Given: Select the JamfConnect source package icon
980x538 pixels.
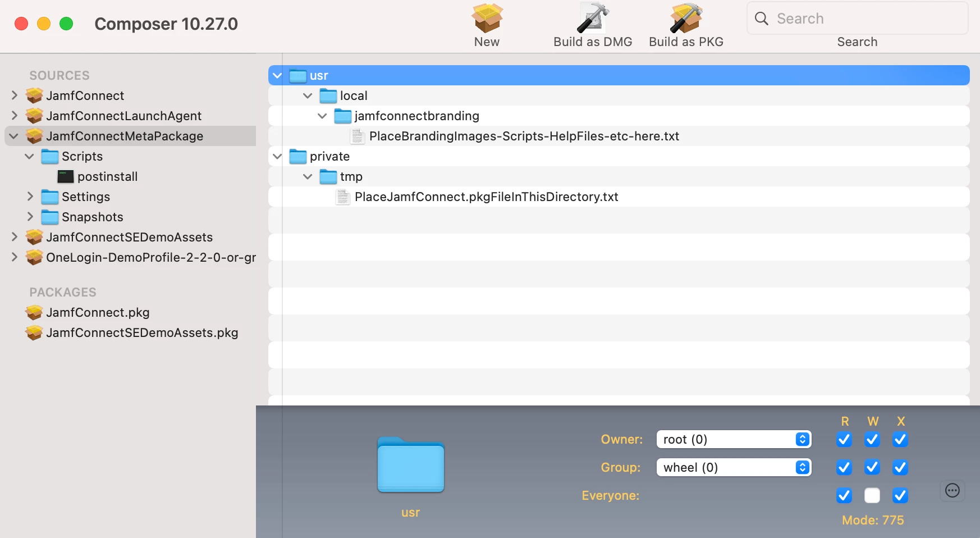Looking at the screenshot, I should 34,95.
